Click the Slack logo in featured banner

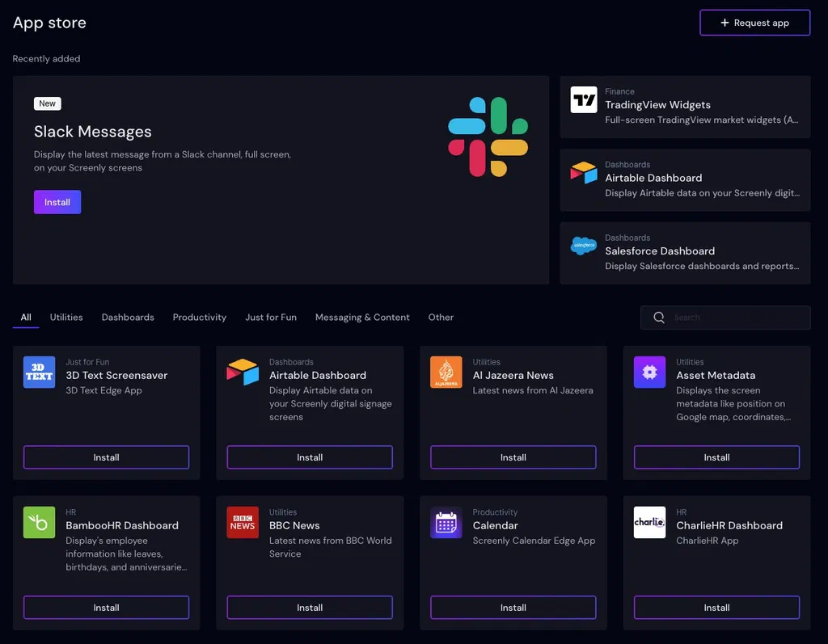[488, 137]
